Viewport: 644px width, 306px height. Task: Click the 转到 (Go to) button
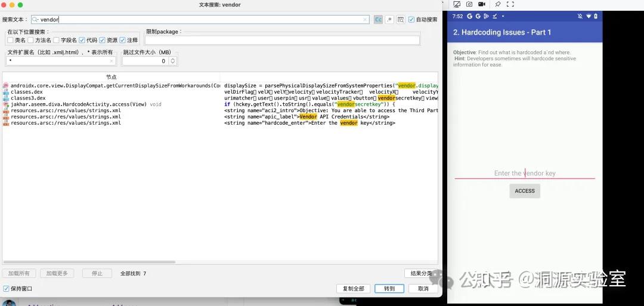click(389, 289)
